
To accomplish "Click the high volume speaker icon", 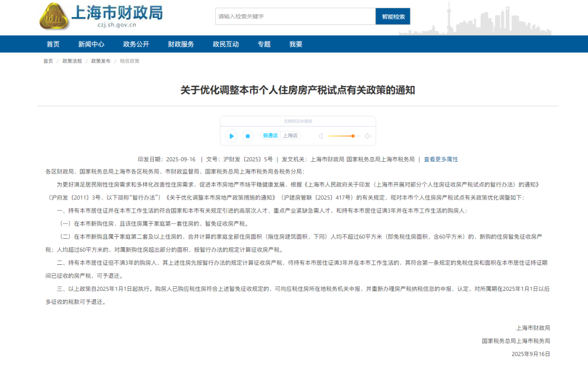I will coord(367,136).
